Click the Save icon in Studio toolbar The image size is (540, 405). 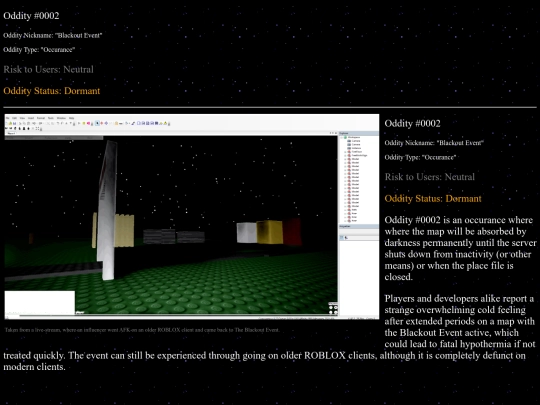(14, 123)
